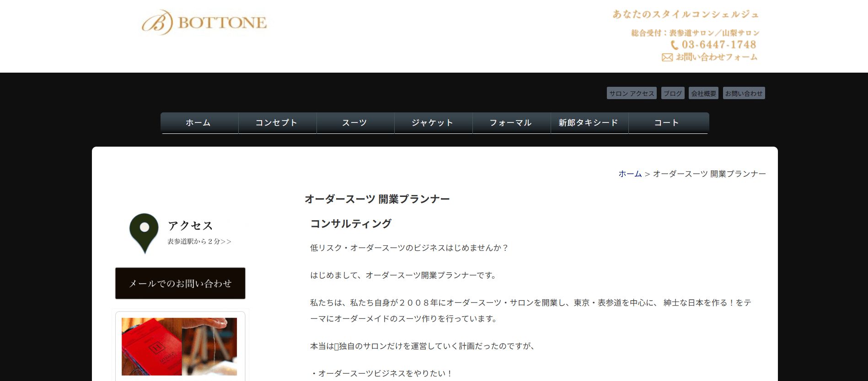Click the phone icon beside 03-6447-1748
Image resolution: width=868 pixels, height=381 pixels.
675,45
